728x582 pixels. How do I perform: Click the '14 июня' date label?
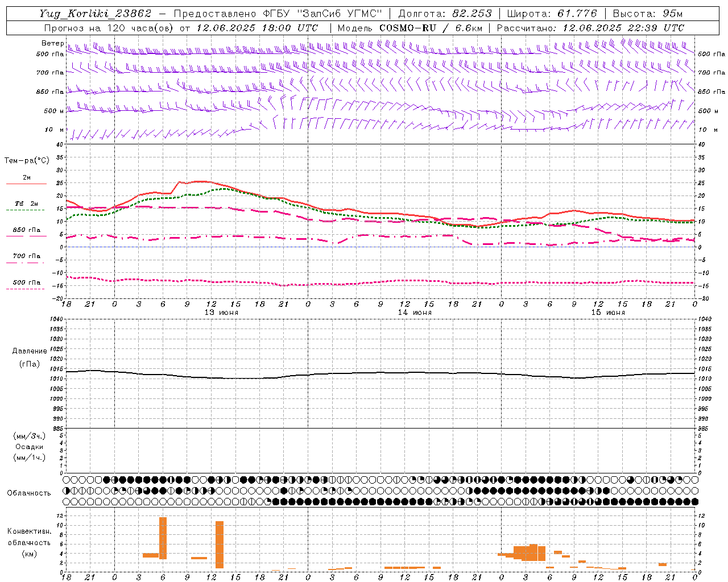pos(415,313)
